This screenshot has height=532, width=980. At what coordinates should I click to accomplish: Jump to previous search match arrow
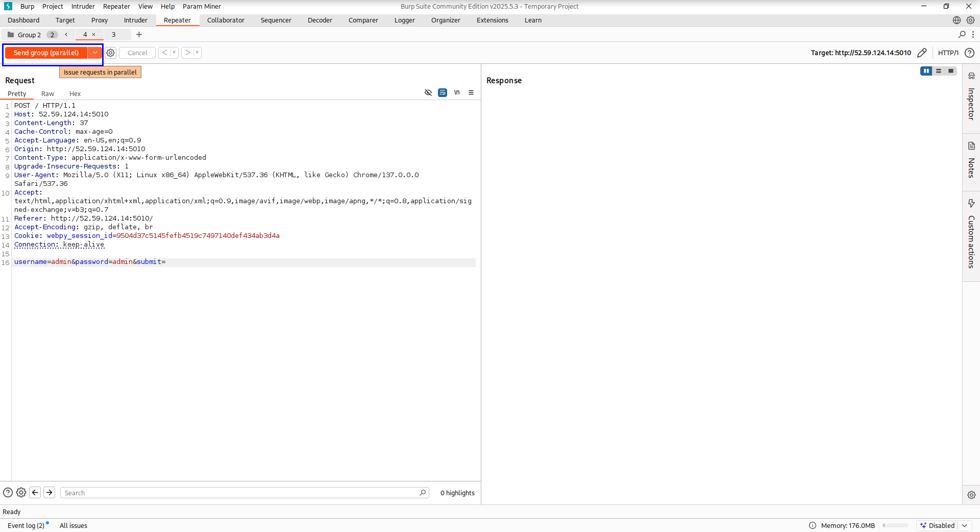(35, 493)
